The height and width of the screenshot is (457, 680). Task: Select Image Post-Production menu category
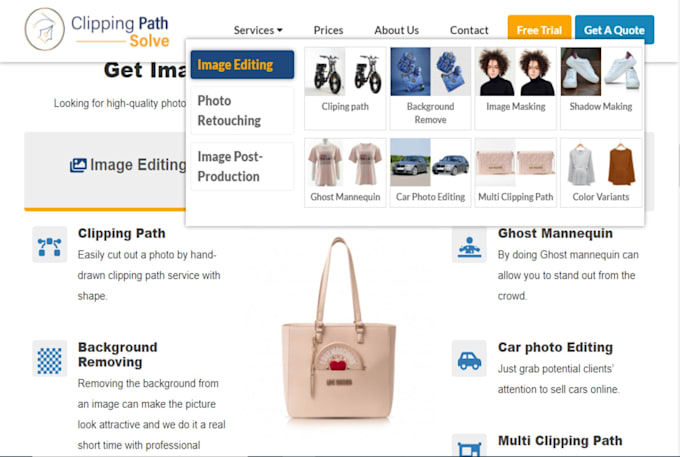click(242, 166)
